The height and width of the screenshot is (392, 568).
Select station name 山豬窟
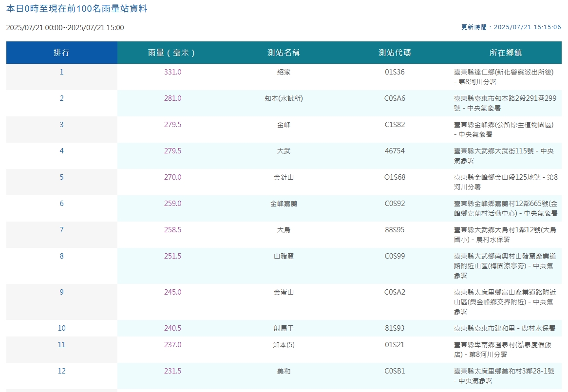(x=284, y=256)
